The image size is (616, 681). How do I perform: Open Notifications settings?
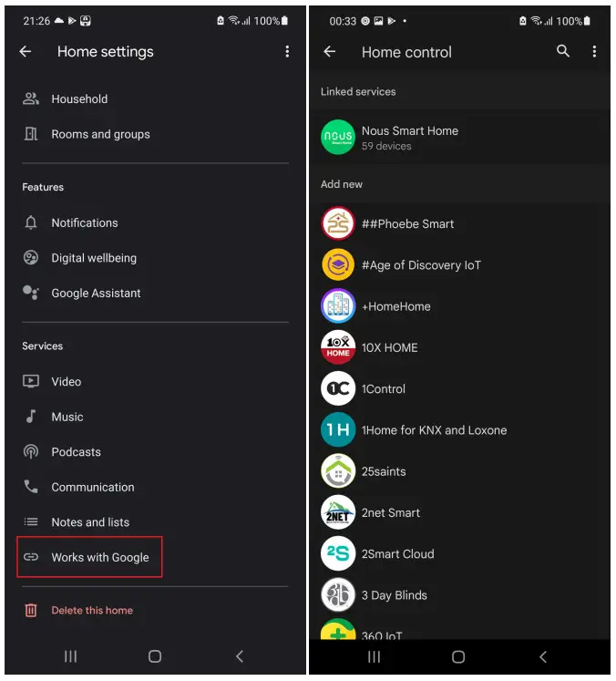[x=84, y=222]
